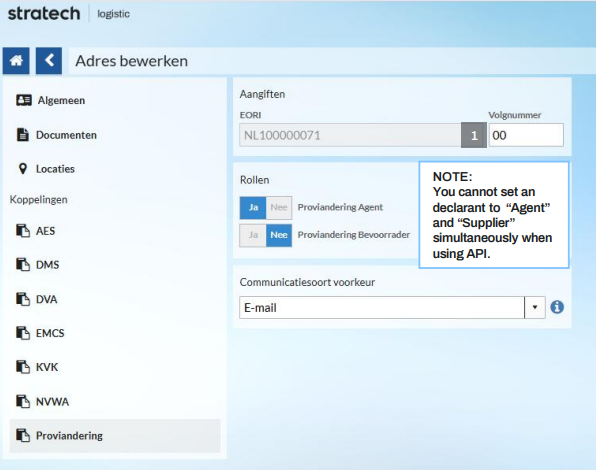Open the Communicatiesoort dropdown arrow
The height and width of the screenshot is (470, 596).
pos(535,307)
